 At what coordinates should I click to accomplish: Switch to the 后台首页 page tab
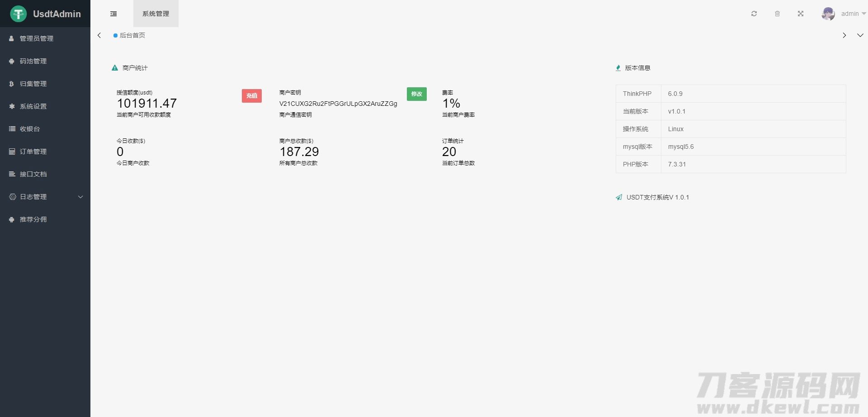pos(132,35)
